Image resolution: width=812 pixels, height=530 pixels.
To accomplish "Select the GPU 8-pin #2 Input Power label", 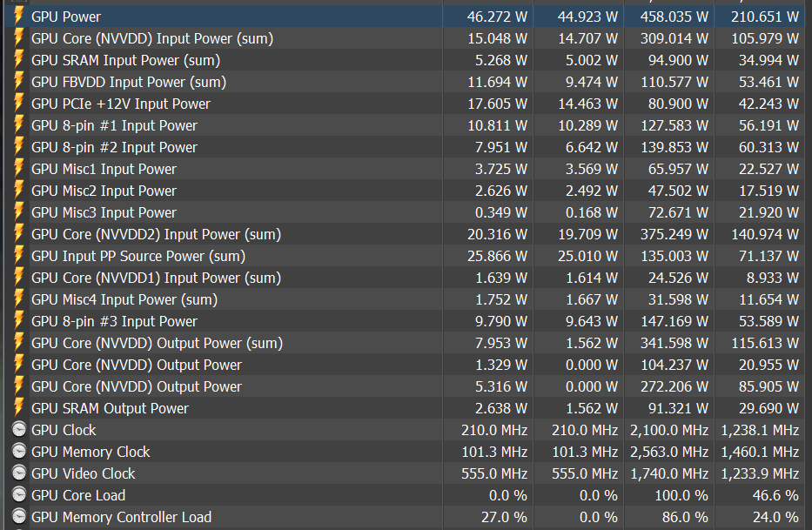I will [x=114, y=147].
